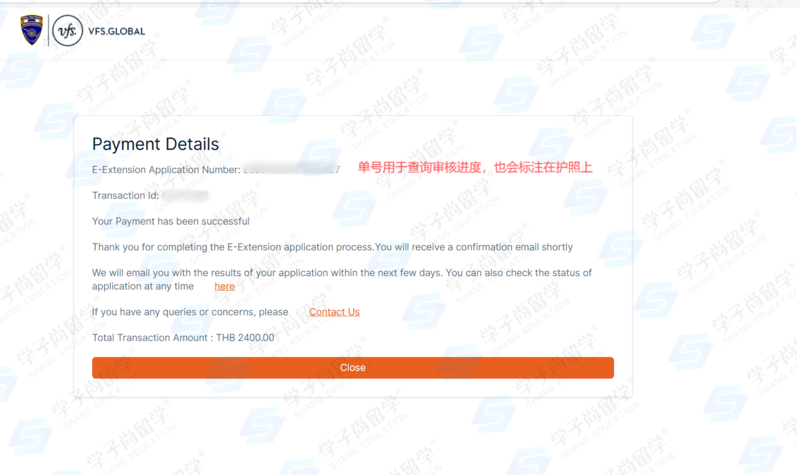This screenshot has height=475, width=800.
Task: Open the Contact Us link
Action: click(x=334, y=312)
